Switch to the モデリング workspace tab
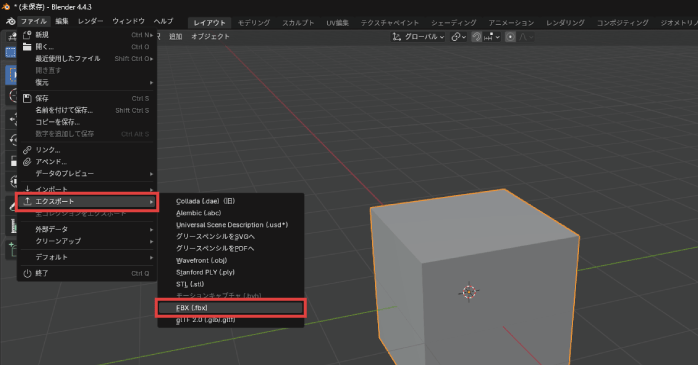Screen dimensions: 698x365 click(x=254, y=23)
